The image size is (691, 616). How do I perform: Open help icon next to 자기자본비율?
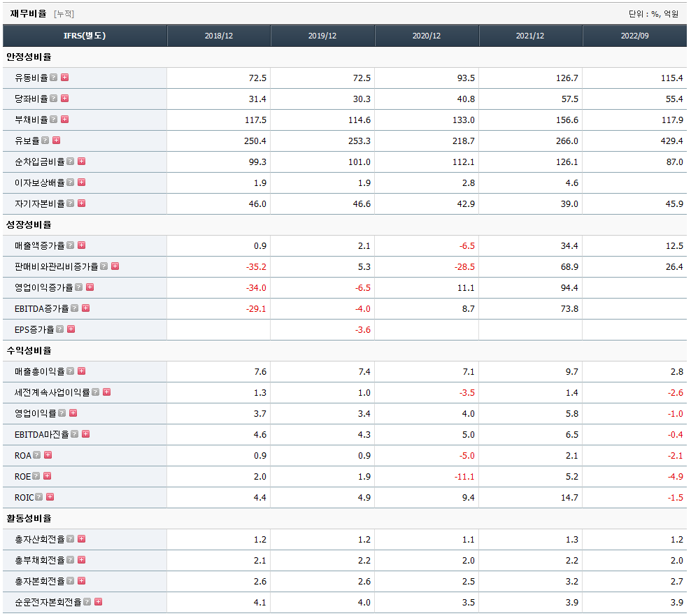pyautogui.click(x=71, y=203)
